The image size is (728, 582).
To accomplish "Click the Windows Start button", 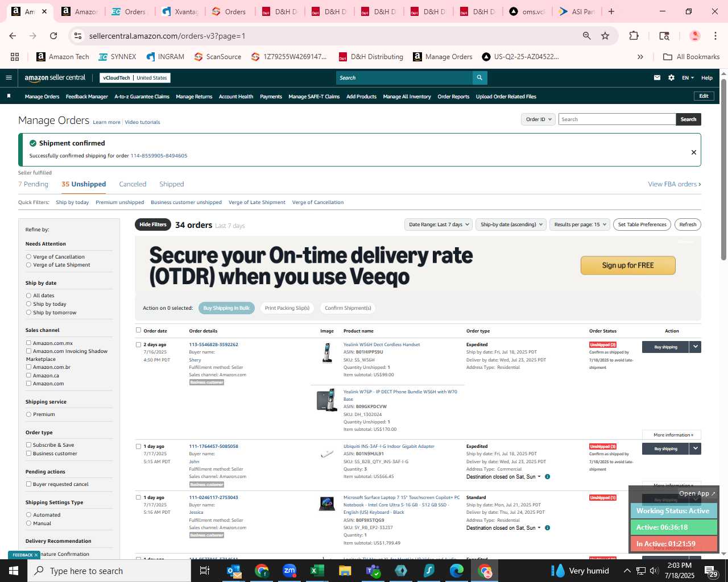I will point(14,571).
